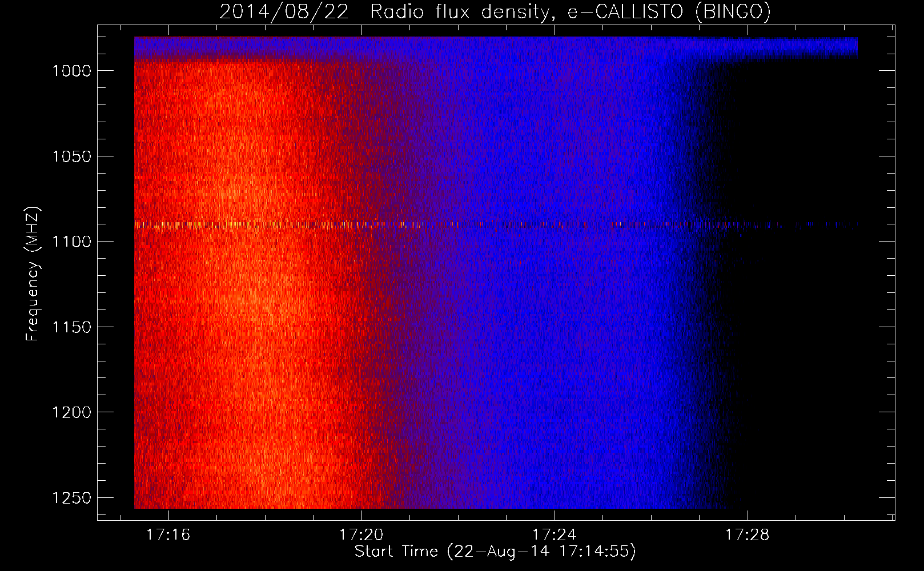Click the 1200 frequency tick label
This screenshot has width=924, height=571.
(x=72, y=412)
